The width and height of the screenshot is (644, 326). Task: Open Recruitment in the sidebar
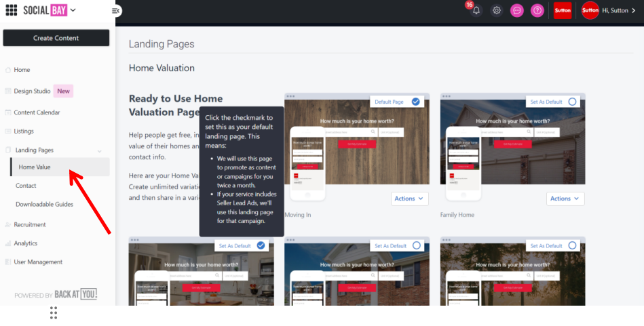point(30,225)
